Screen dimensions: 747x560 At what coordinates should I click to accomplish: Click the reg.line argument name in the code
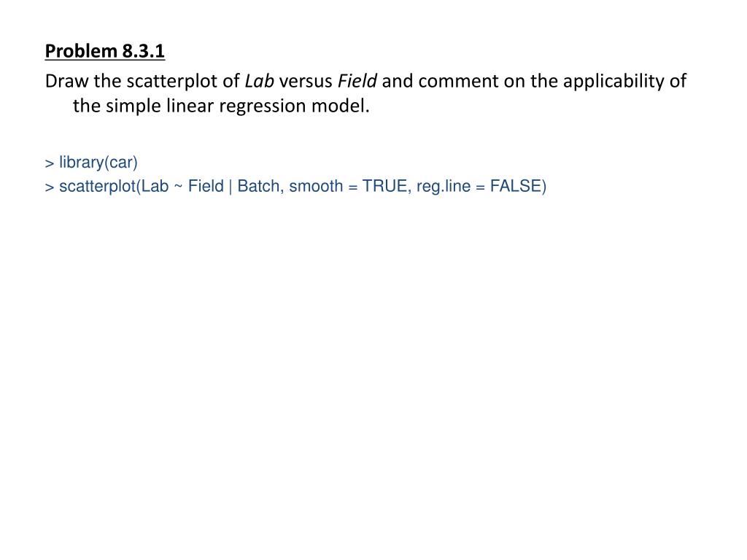444,186
